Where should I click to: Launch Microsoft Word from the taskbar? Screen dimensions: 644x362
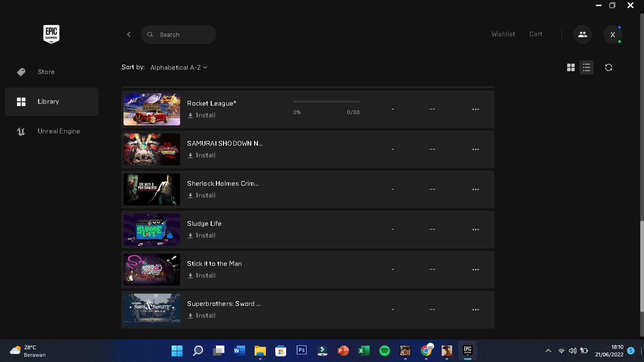(x=239, y=351)
